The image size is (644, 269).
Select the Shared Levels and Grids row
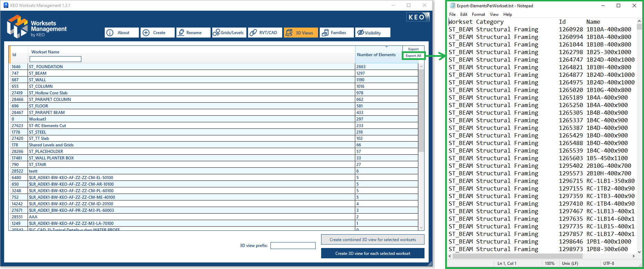214,145
